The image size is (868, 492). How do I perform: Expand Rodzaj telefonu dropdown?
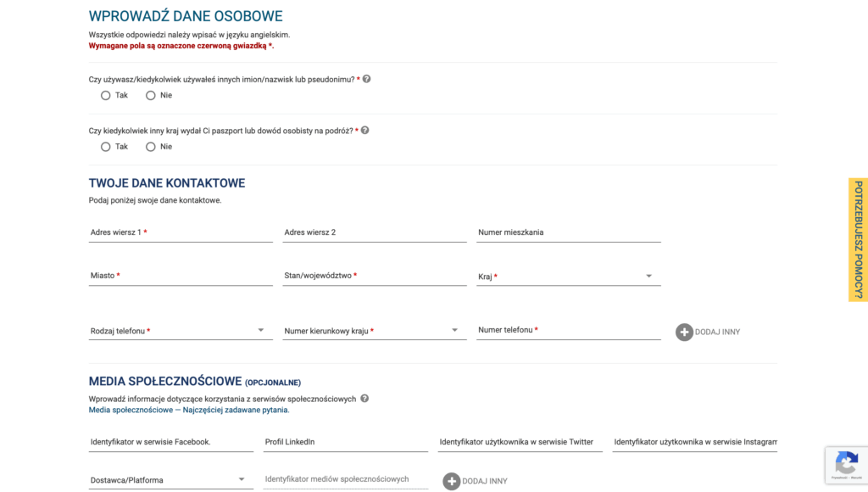tap(180, 331)
